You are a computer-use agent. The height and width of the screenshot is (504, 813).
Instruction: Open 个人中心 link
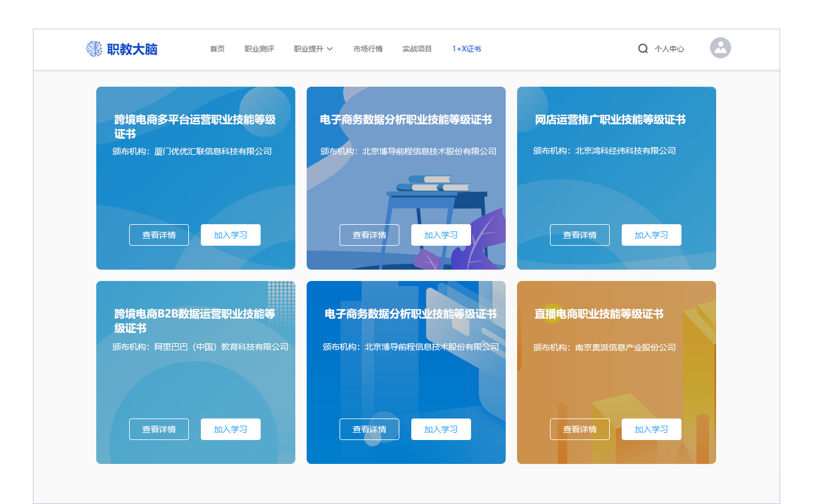[x=669, y=49]
